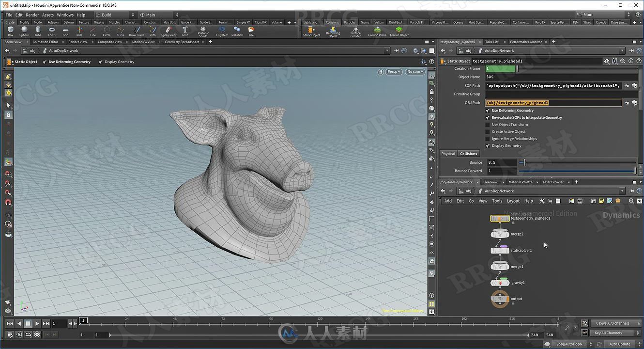Select the Metaball shelf tool
644x349 pixels.
click(x=237, y=32)
